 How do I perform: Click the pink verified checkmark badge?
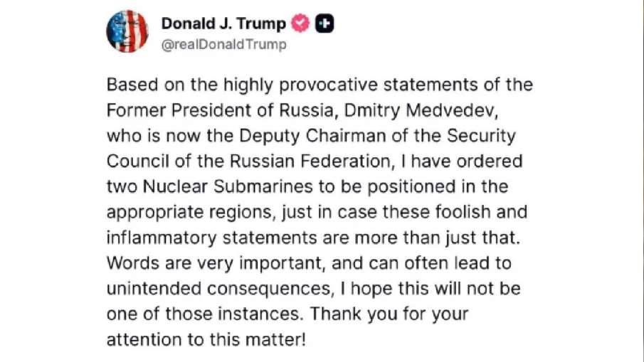click(301, 23)
